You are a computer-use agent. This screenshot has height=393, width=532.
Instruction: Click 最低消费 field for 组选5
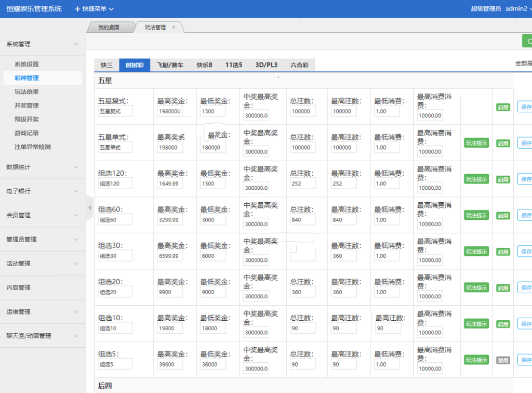[x=387, y=364]
